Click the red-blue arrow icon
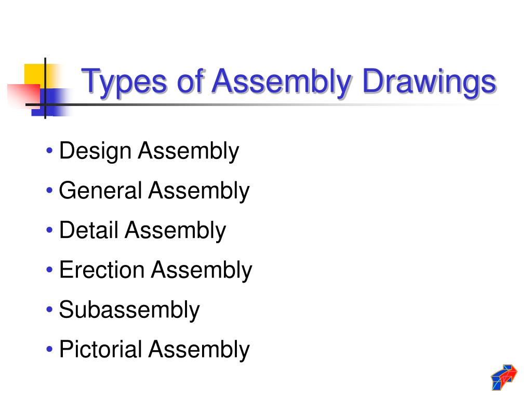The image size is (532, 399). pos(504,377)
